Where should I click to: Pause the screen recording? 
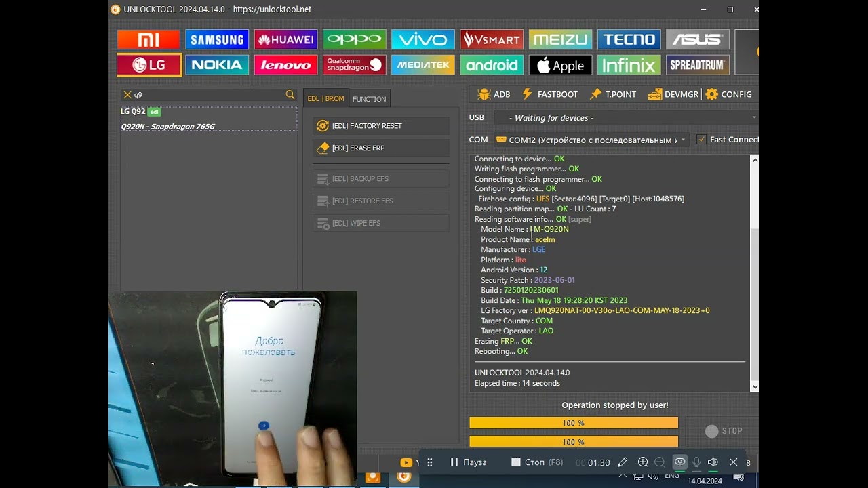tap(469, 462)
